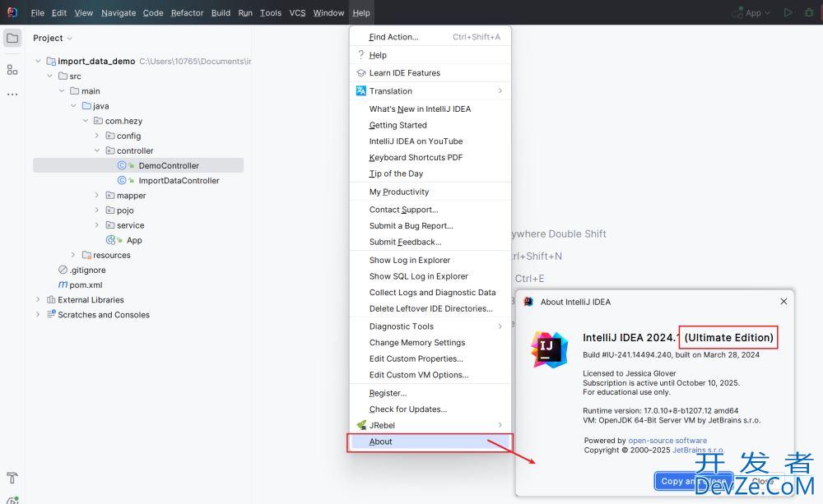Choose Check for Updates from Help menu
This screenshot has height=504, width=823.
430,409
